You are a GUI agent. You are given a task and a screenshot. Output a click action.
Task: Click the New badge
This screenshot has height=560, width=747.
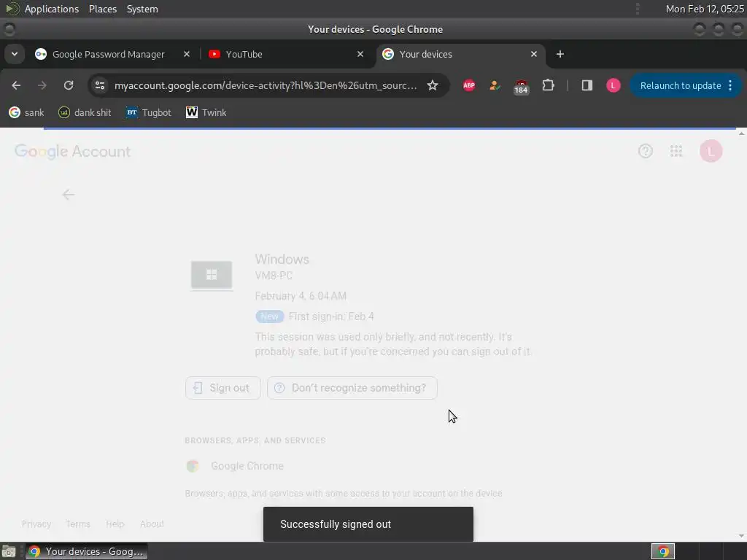click(x=270, y=316)
